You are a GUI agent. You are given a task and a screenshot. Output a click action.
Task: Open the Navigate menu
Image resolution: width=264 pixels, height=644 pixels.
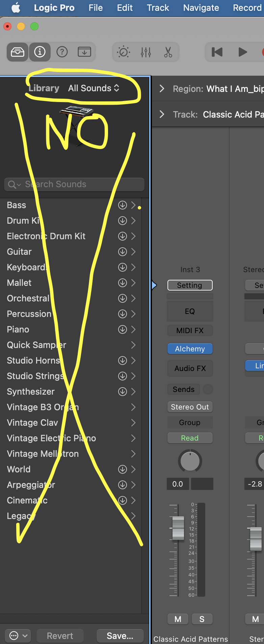click(x=201, y=8)
